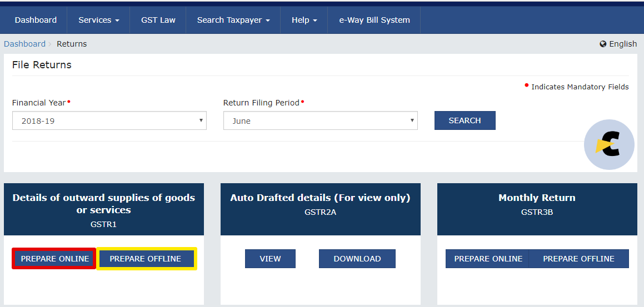Click the Dashboard breadcrumb link
Image resolution: width=644 pixels, height=307 pixels.
click(24, 44)
